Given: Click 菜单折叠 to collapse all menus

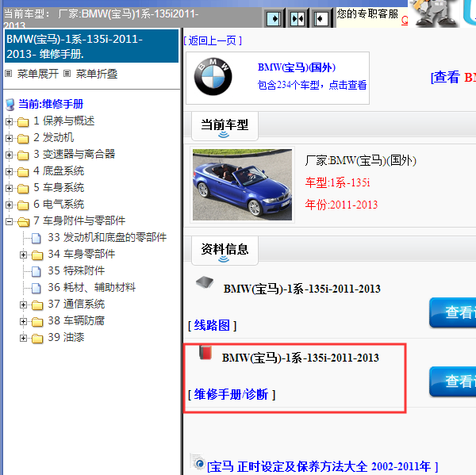Looking at the screenshot, I should [97, 74].
